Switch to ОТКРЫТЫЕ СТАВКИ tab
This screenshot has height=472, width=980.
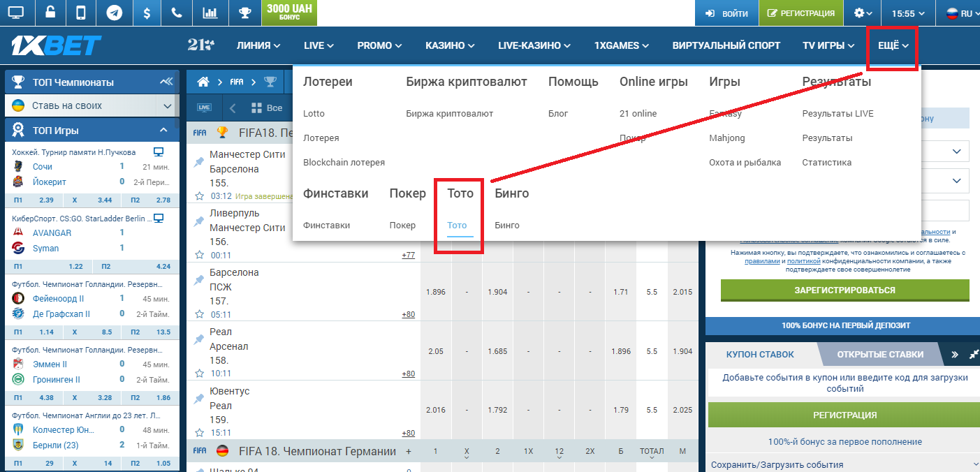pyautogui.click(x=880, y=354)
